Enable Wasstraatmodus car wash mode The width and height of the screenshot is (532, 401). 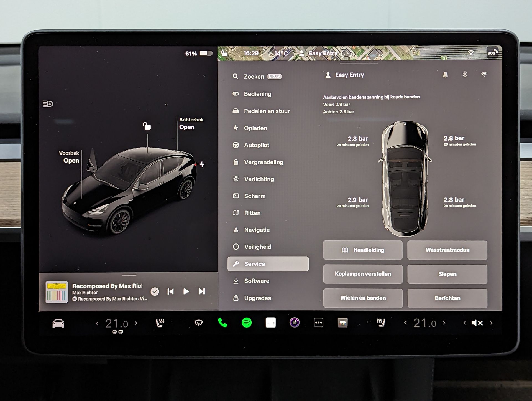point(447,250)
